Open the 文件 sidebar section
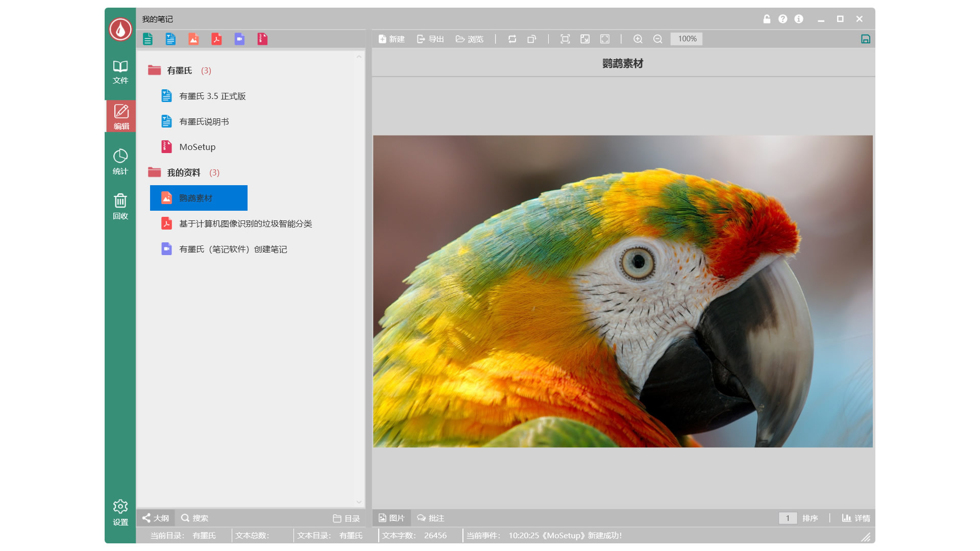The image size is (980, 551). point(120,72)
